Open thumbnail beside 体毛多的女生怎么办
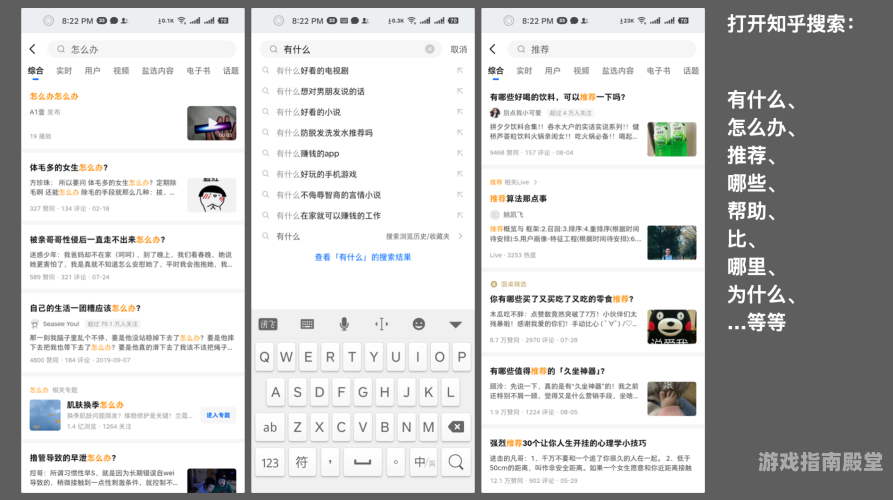The width and height of the screenshot is (893, 500). pyautogui.click(x=211, y=195)
